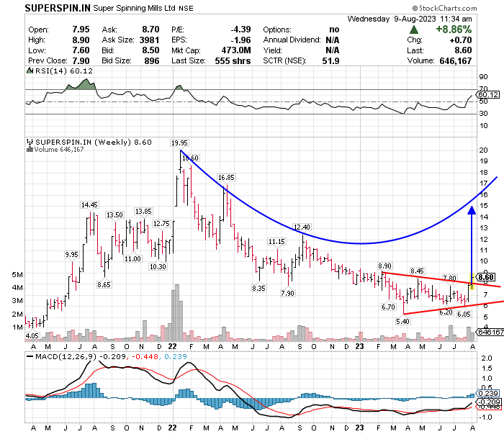Image resolution: width=504 pixels, height=434 pixels.
Task: Click the Mkt Cap value 473.0M
Action: [x=236, y=50]
